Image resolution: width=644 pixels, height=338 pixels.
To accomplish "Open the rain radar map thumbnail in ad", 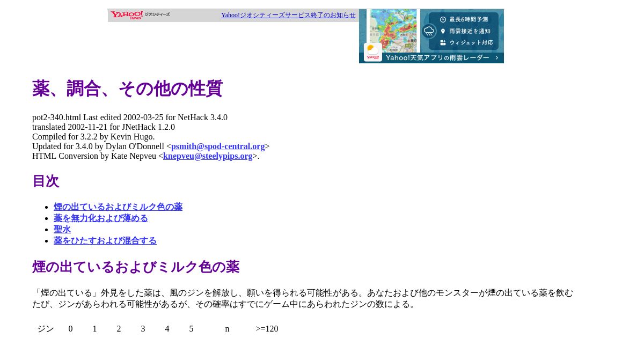I will tap(393, 31).
